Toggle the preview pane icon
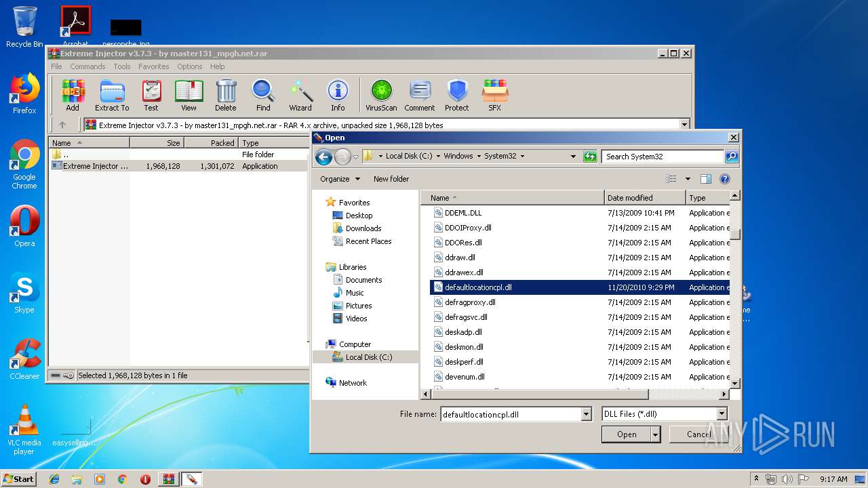 [706, 179]
